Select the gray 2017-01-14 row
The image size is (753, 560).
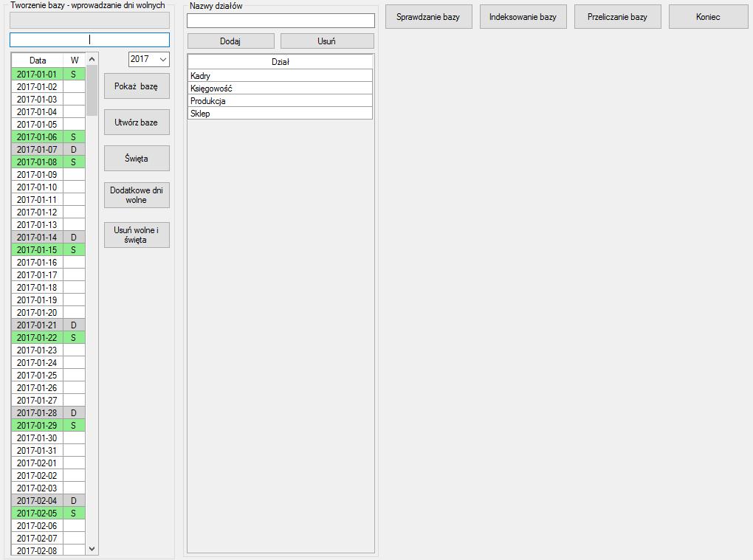click(x=49, y=237)
